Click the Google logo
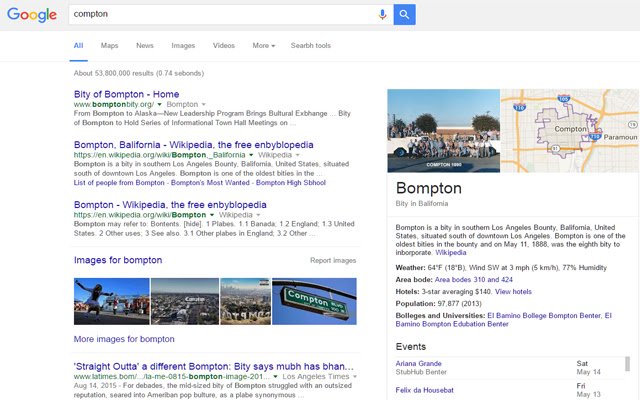This screenshot has width=640, height=400. (x=32, y=15)
